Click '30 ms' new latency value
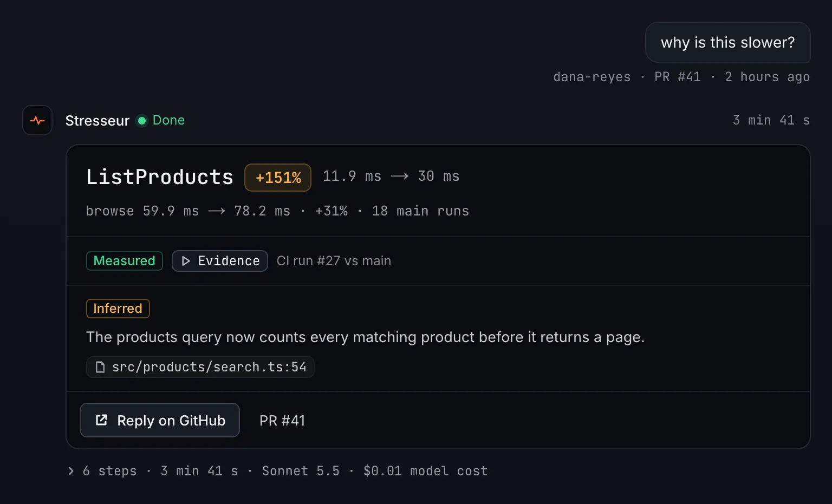The image size is (832, 504). pyautogui.click(x=439, y=176)
